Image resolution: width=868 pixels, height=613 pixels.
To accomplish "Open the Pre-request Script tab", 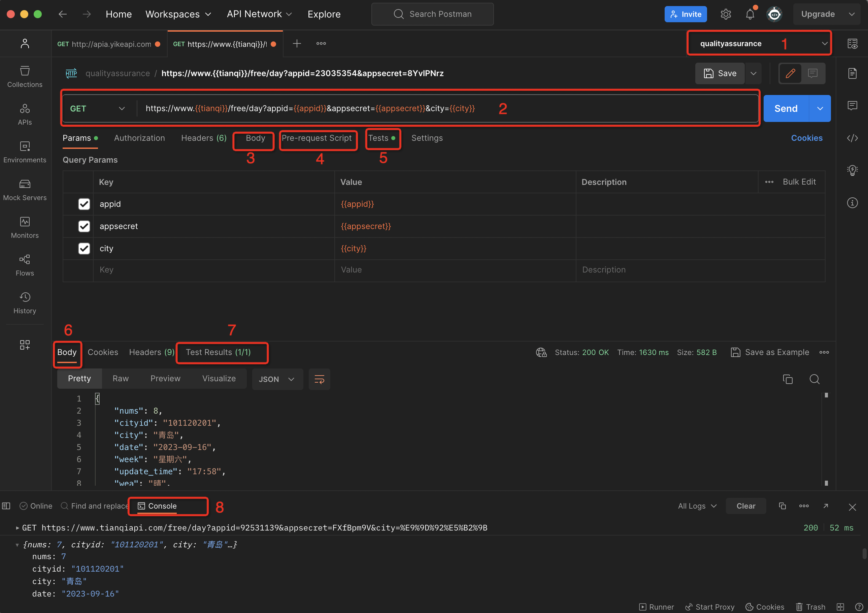I will coord(316,138).
